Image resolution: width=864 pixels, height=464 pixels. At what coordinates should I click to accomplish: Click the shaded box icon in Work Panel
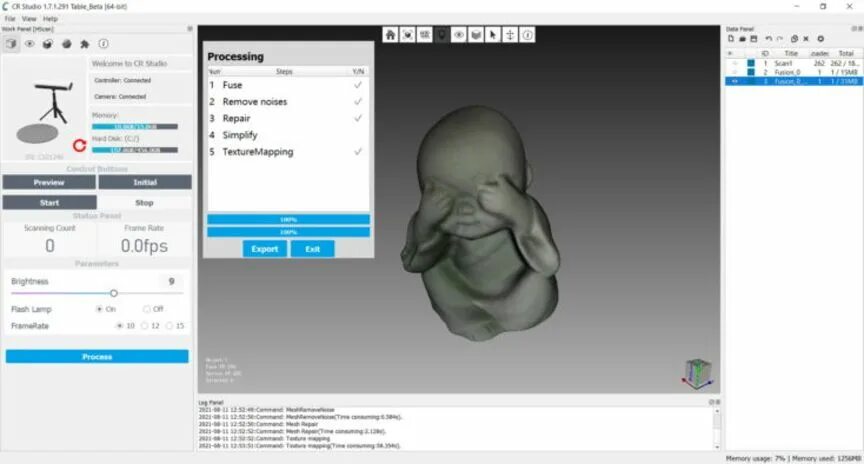pos(48,44)
